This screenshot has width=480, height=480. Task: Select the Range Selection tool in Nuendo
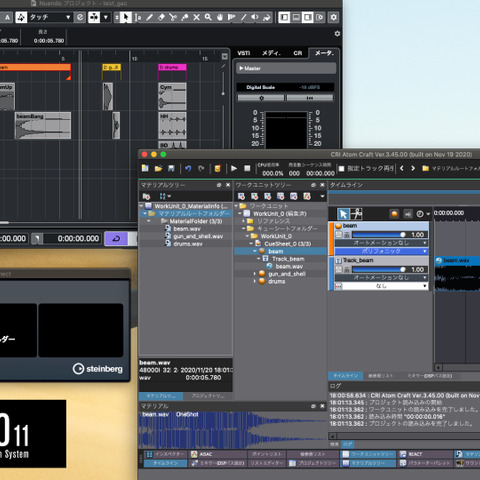(138, 17)
